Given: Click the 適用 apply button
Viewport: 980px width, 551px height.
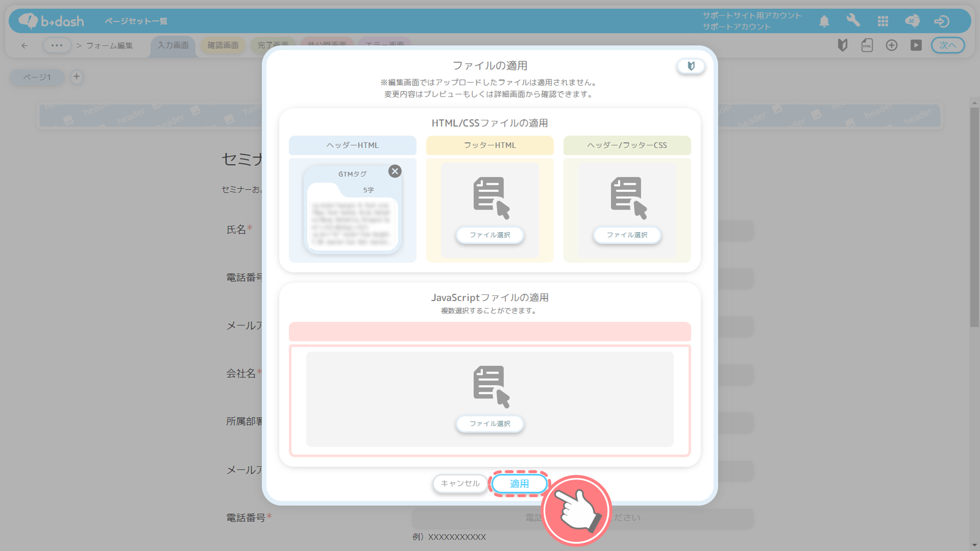Looking at the screenshot, I should click(x=519, y=483).
